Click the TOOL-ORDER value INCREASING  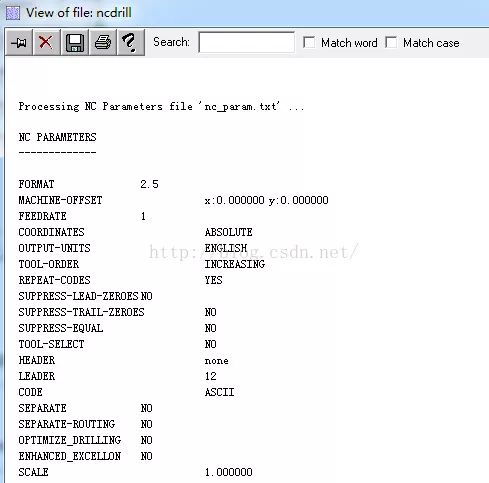[235, 264]
